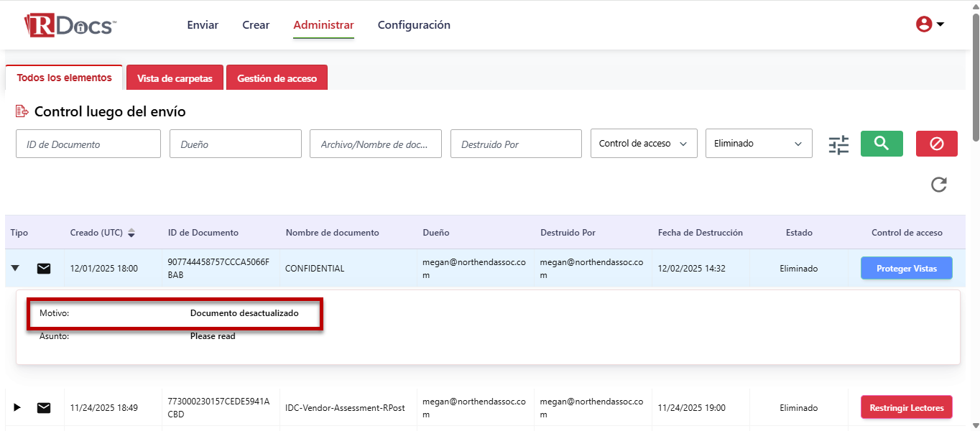This screenshot has height=431, width=980.
Task: Expand the IDC-Vendor-Assessment-RPost row
Action: point(17,408)
